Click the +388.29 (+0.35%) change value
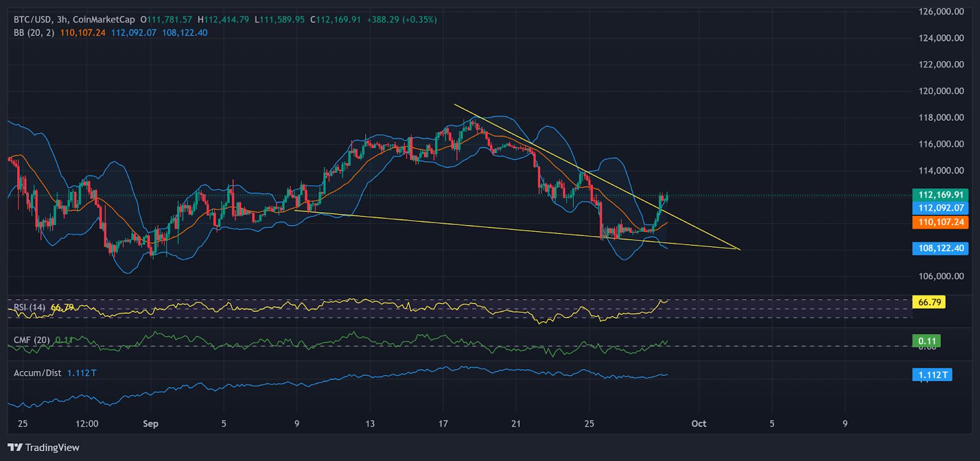The width and height of the screenshot is (980, 461). click(402, 20)
